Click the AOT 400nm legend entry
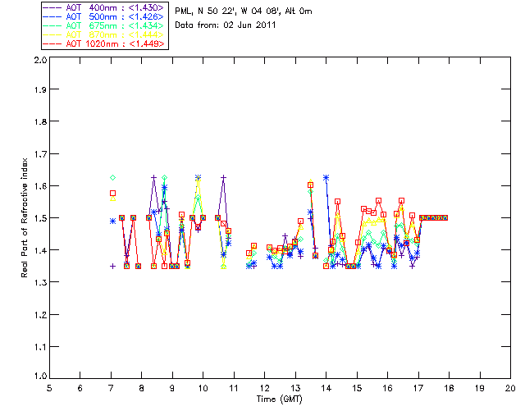Viewport: 525px width, 420px height. [x=105, y=7]
